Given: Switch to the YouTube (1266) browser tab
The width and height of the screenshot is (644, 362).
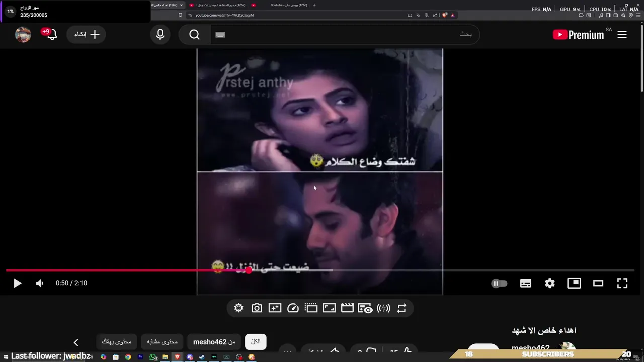Looking at the screenshot, I should [282, 5].
